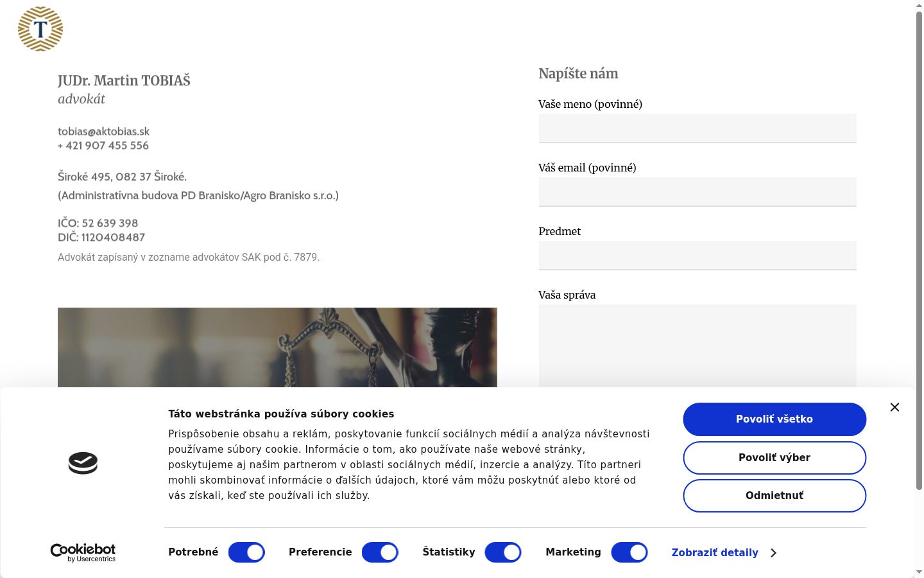Allow all cookies with Povoliť všetko
Screen dimensions: 924x578
(x=774, y=419)
